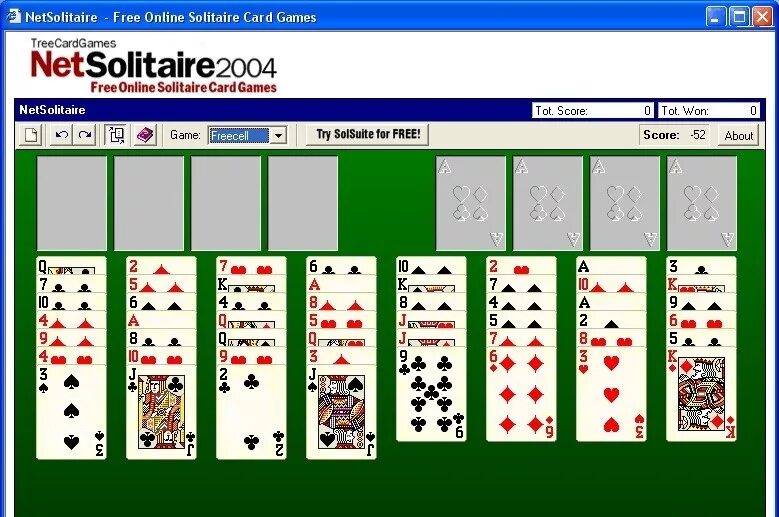Select the two of clubs card
Image resolution: width=779 pixels, height=517 pixels.
coord(251,412)
